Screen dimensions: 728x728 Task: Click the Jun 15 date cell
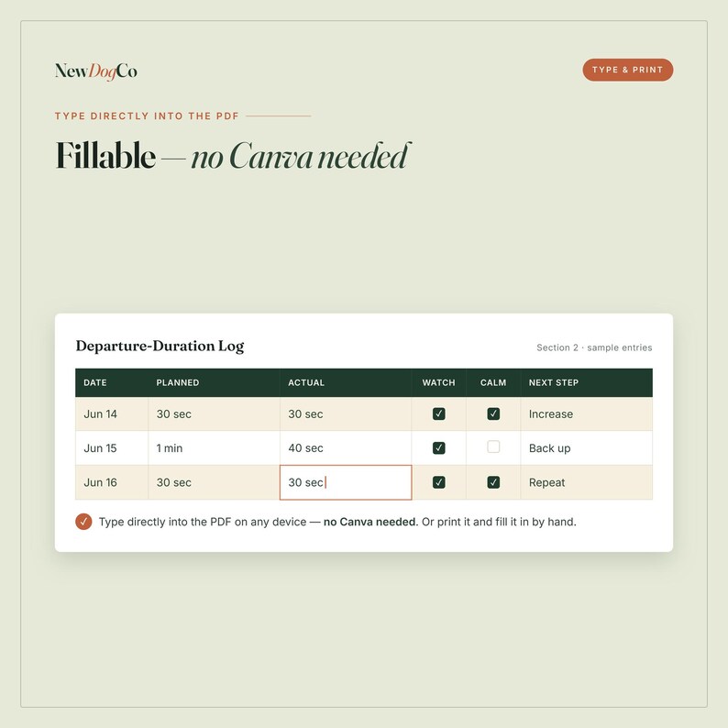(x=112, y=448)
